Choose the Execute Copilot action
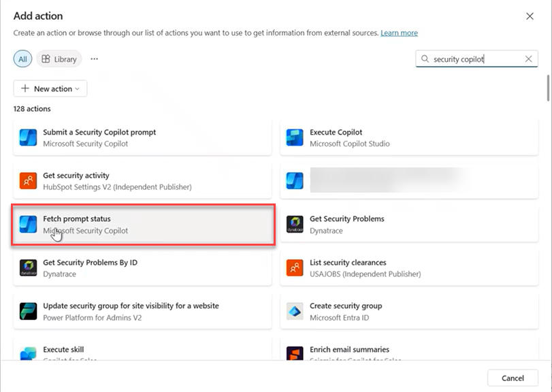This screenshot has height=392, width=552. (x=409, y=137)
